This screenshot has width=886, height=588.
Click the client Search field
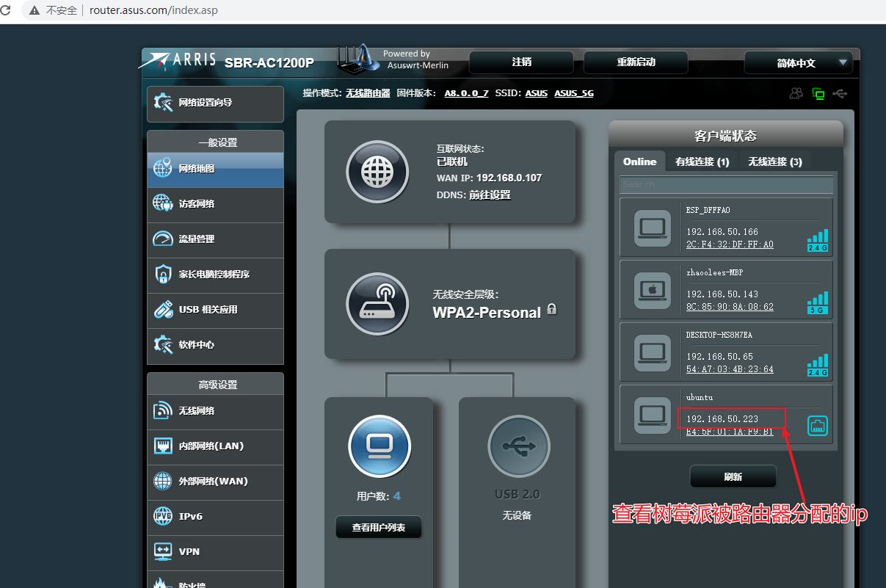(727, 184)
